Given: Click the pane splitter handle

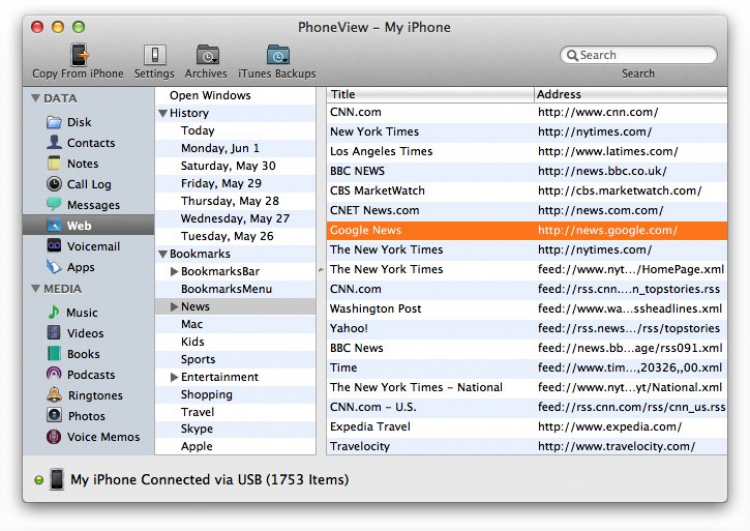Looking at the screenshot, I should coord(321,270).
